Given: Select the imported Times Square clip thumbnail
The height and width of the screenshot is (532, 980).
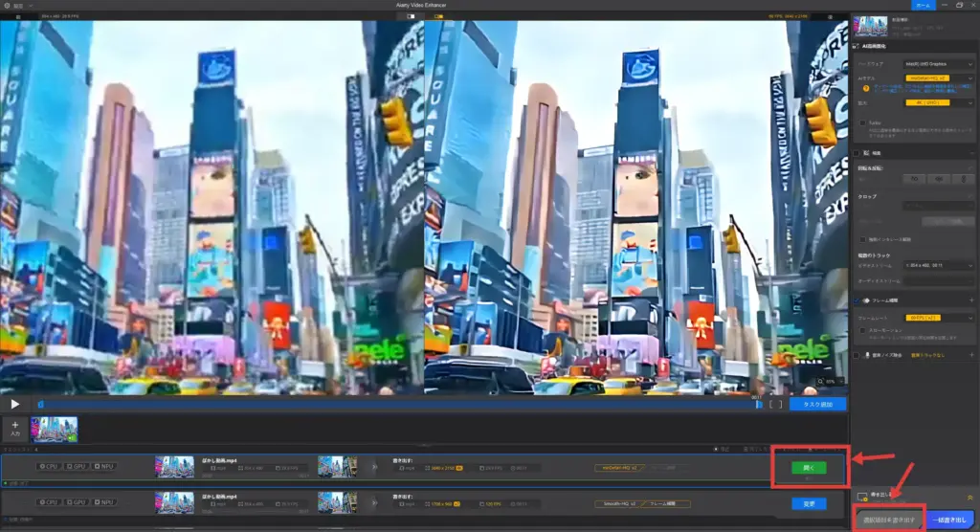Looking at the screenshot, I should tap(55, 430).
